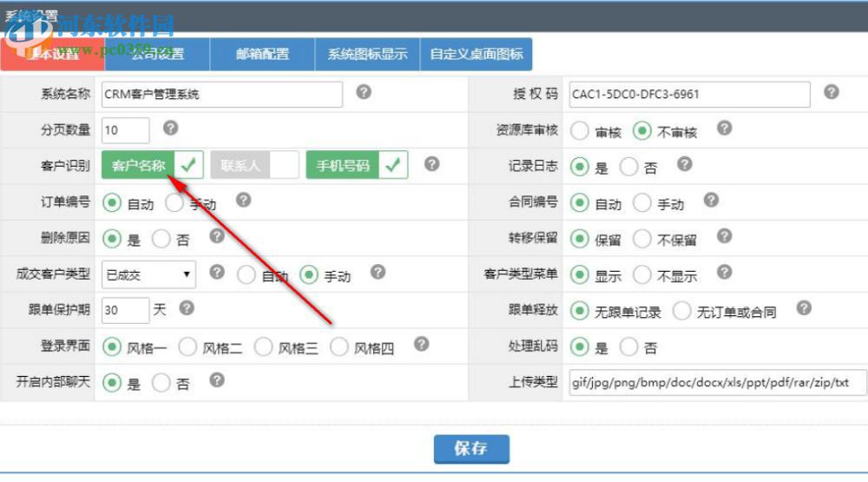Click help icon next to 已成交 dropdown
The width and height of the screenshot is (868, 482).
(217, 272)
